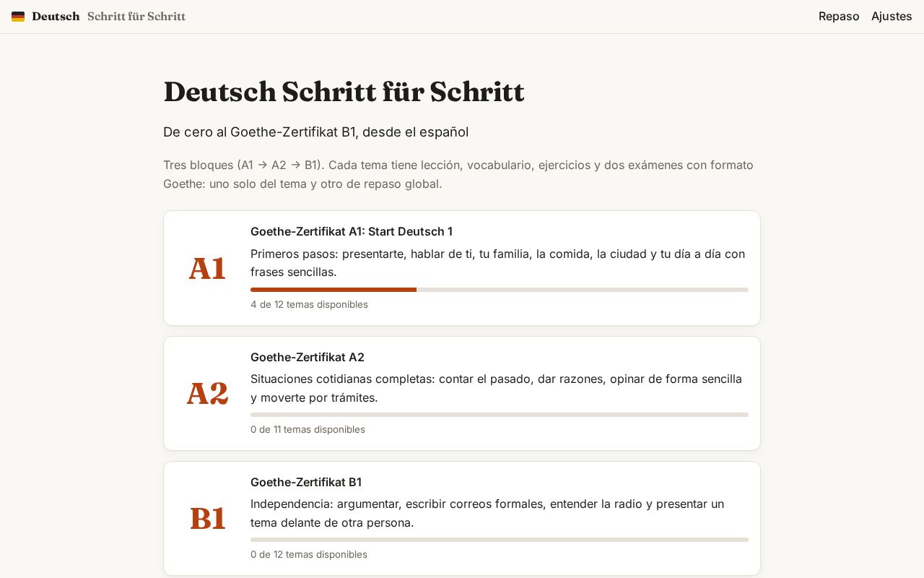The height and width of the screenshot is (578, 924).
Task: Click the large A1 level badge
Action: click(207, 268)
